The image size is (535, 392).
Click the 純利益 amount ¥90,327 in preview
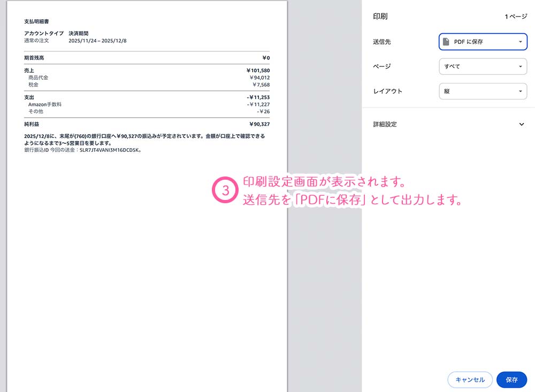tap(259, 124)
